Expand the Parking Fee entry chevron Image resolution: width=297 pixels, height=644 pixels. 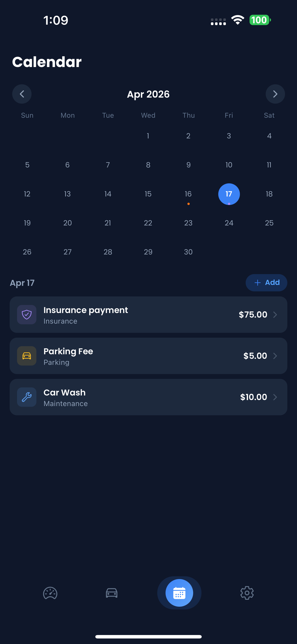275,356
